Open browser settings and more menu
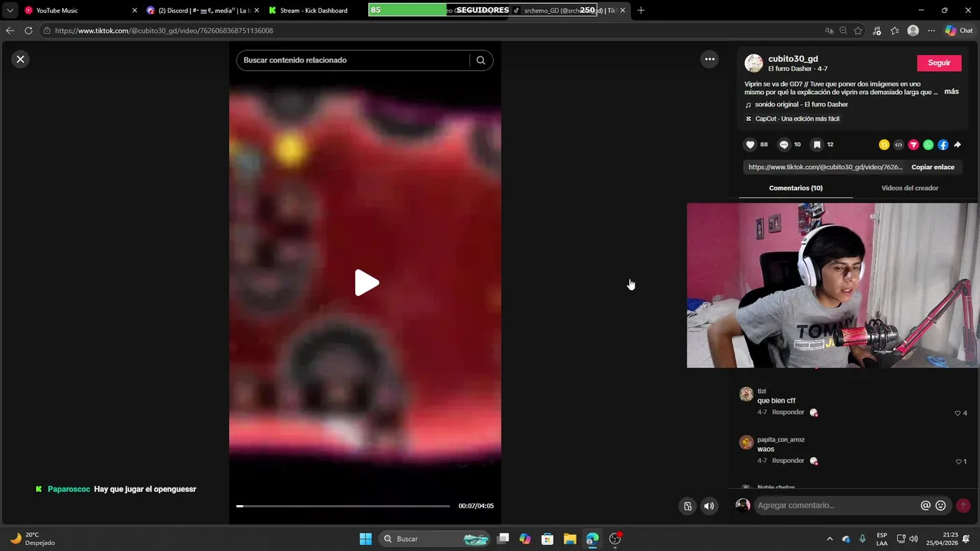The image size is (980, 551). coord(931,31)
